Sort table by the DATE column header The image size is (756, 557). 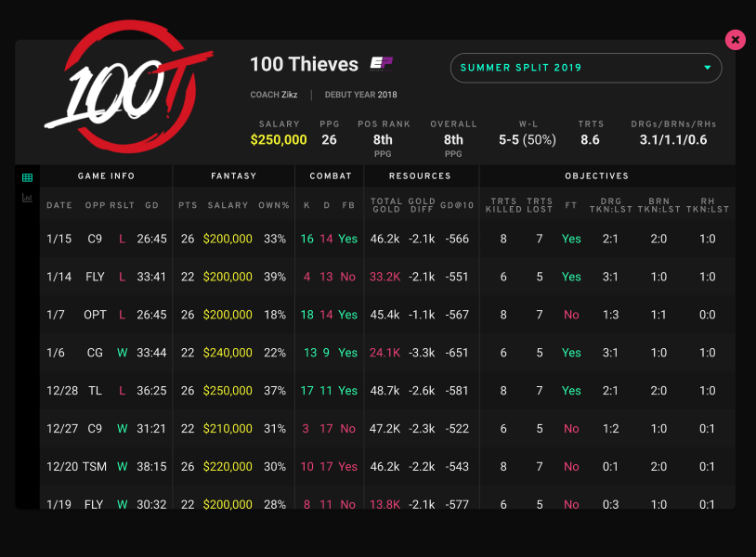[59, 205]
